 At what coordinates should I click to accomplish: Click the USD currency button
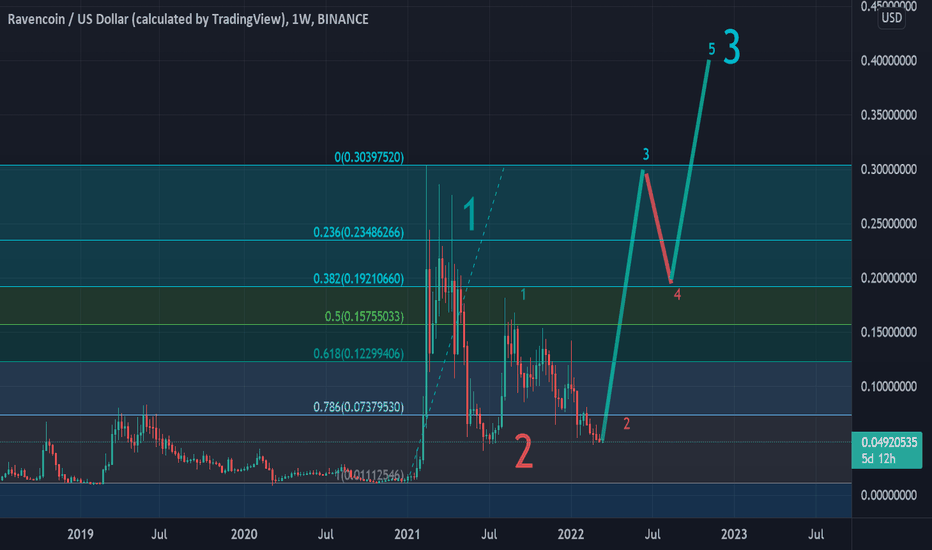(892, 18)
